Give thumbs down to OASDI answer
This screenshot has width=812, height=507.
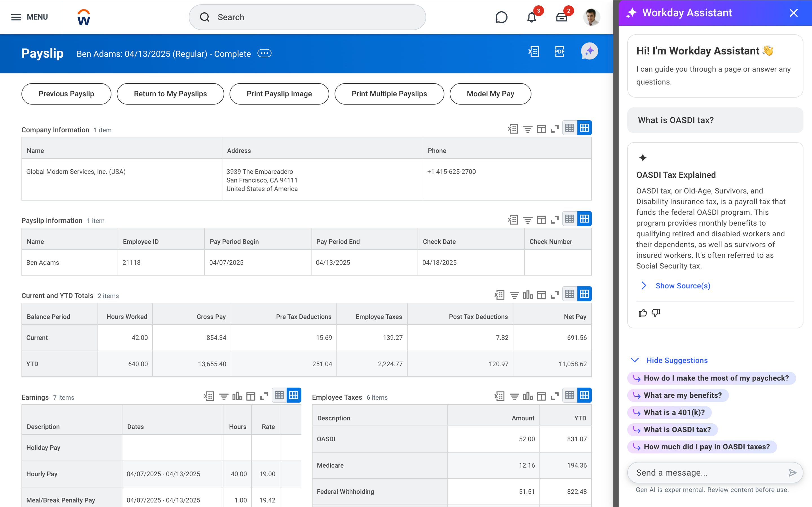point(656,313)
